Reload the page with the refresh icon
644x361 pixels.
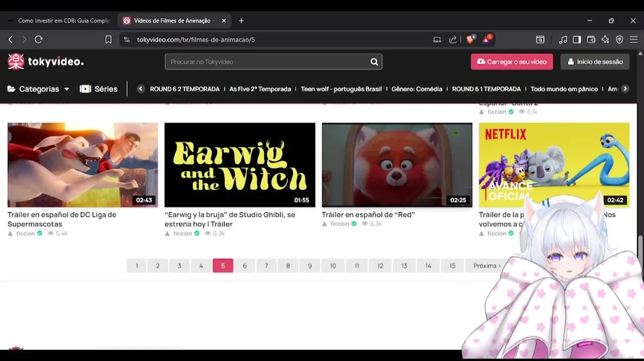pos(39,39)
